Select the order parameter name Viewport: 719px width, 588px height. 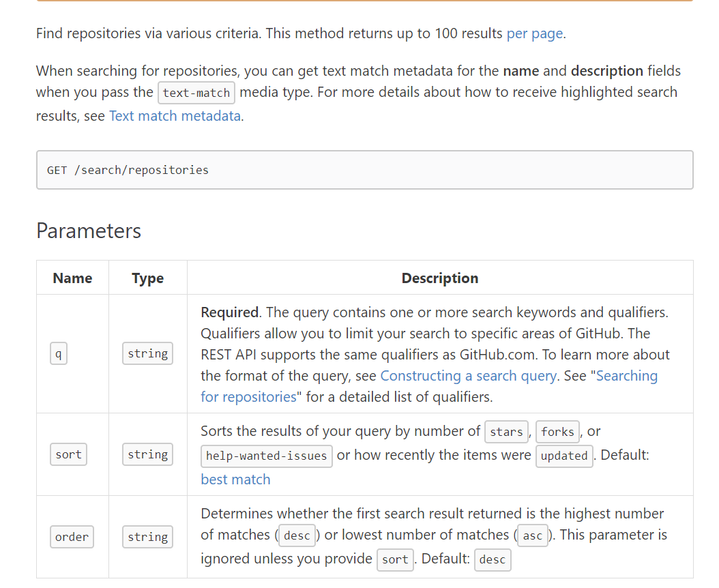[x=72, y=537]
